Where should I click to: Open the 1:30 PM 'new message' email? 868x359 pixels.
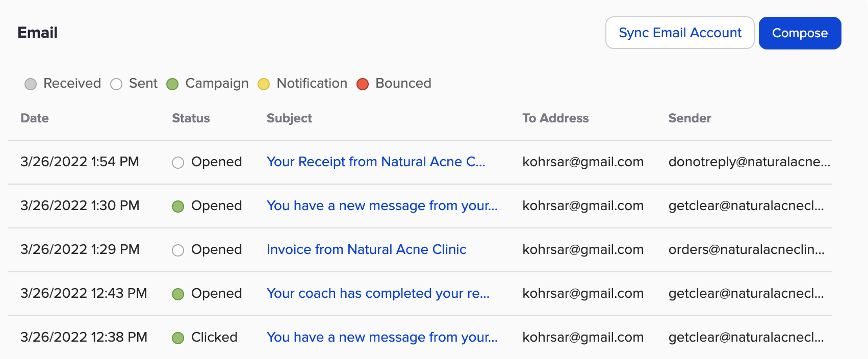click(x=382, y=206)
